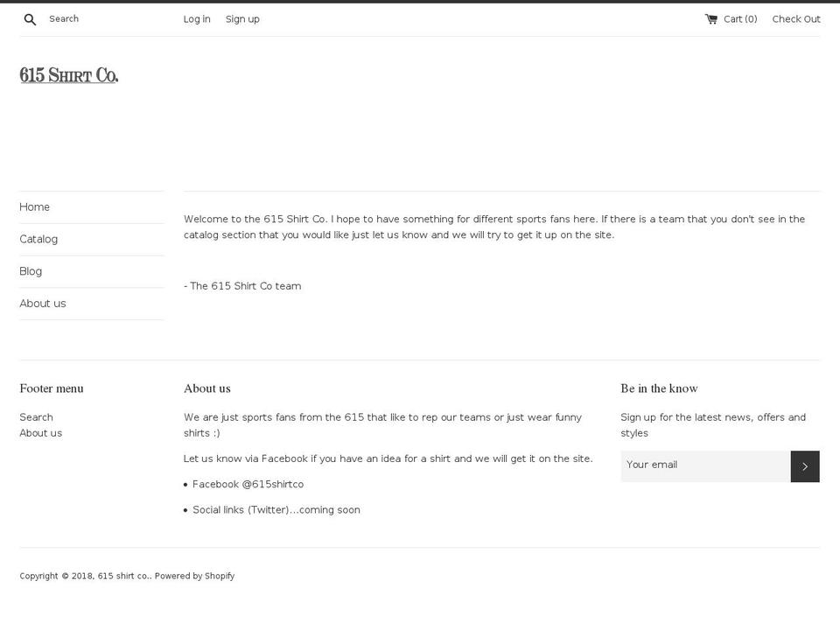840x630 pixels.
Task: Click the Be in the know heading
Action: (x=659, y=388)
